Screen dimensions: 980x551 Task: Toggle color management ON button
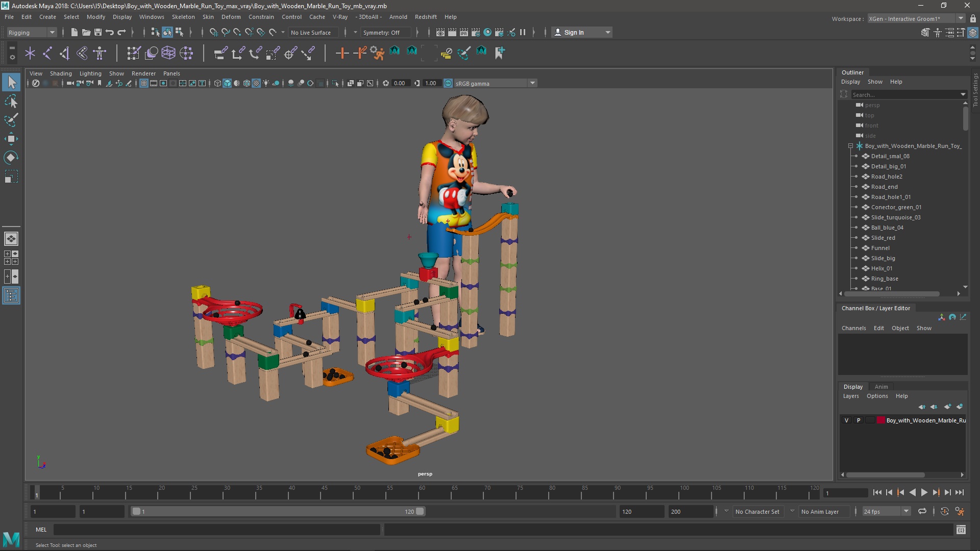[448, 83]
